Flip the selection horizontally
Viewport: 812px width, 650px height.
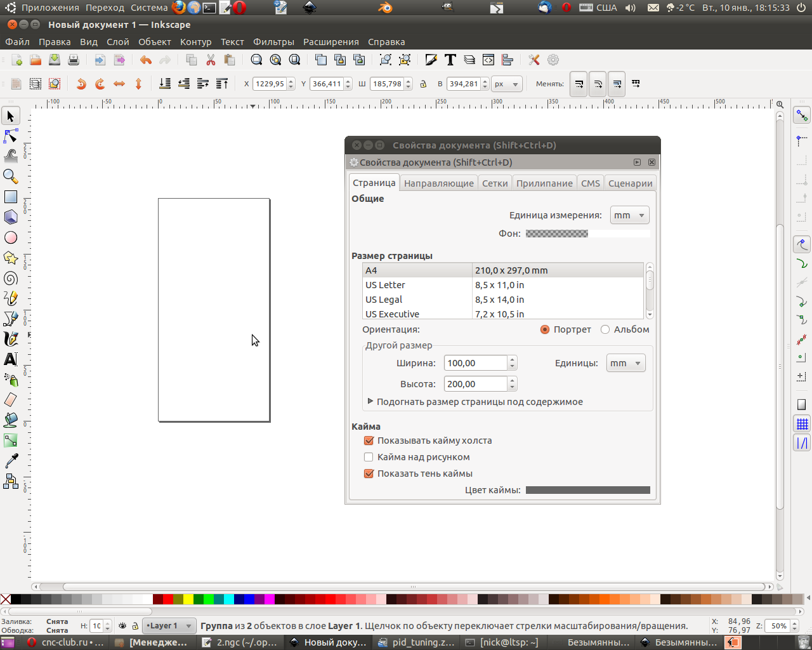coord(119,84)
